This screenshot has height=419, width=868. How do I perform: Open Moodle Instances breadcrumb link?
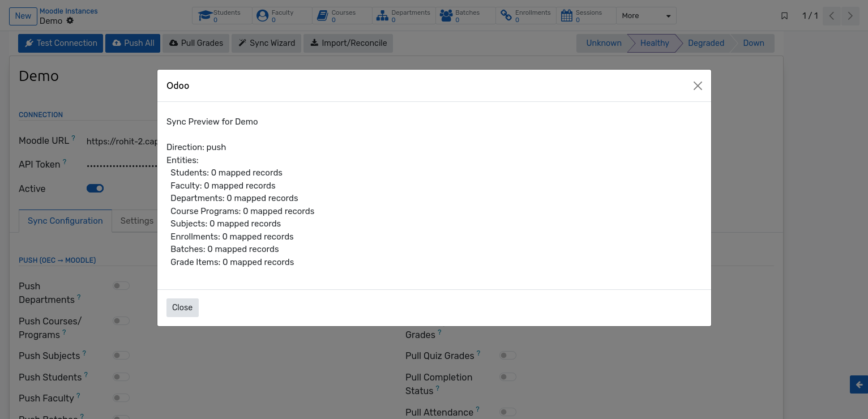69,11
